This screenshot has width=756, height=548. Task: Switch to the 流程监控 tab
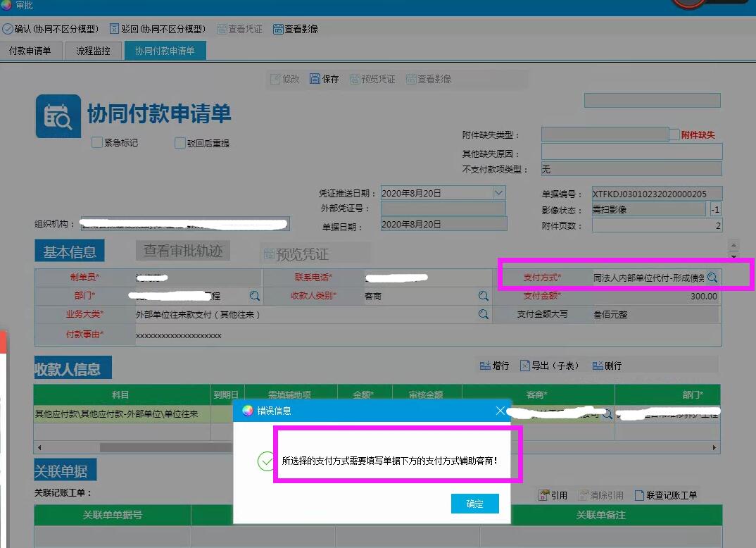click(93, 51)
